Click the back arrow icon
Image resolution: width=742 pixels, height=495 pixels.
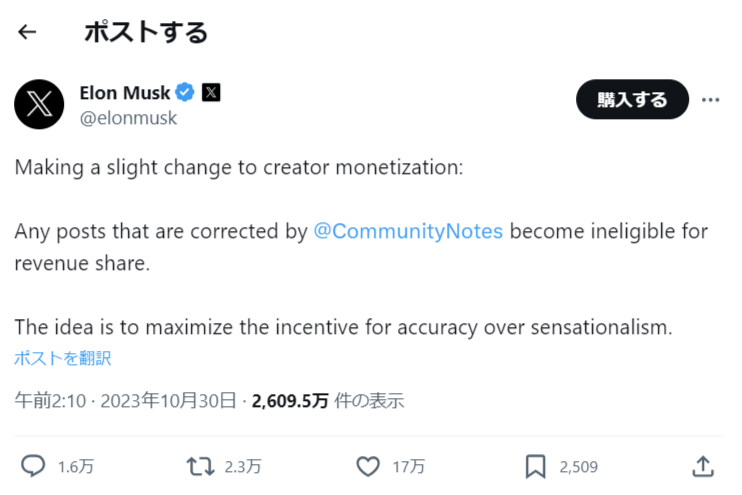[27, 32]
